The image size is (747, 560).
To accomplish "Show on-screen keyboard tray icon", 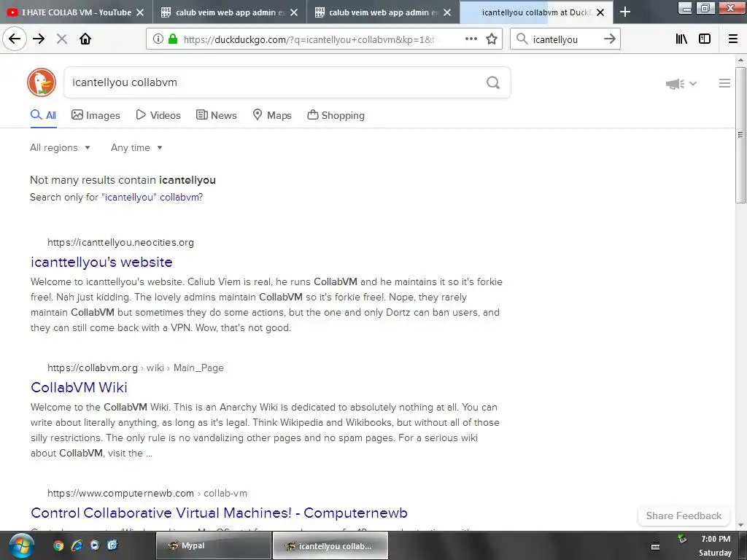I will pos(656,546).
